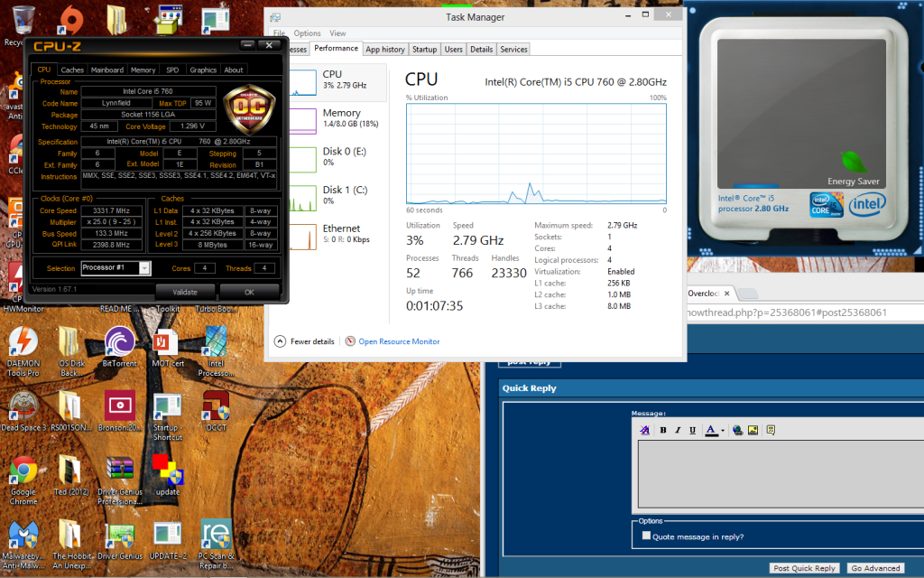Screen dimensions: 924x578
Task: Pick a text color with the A swatch
Action: coord(711,430)
